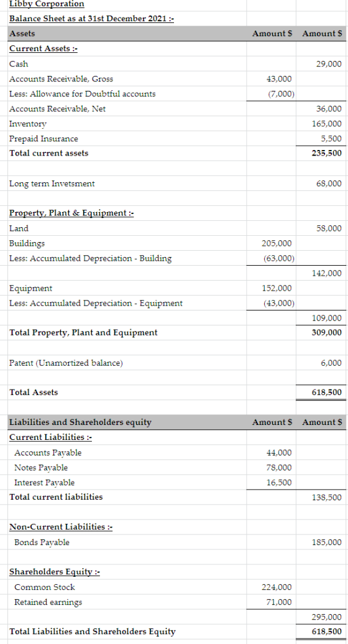
Task: Click the 68,000 investment value
Action: pyautogui.click(x=329, y=184)
